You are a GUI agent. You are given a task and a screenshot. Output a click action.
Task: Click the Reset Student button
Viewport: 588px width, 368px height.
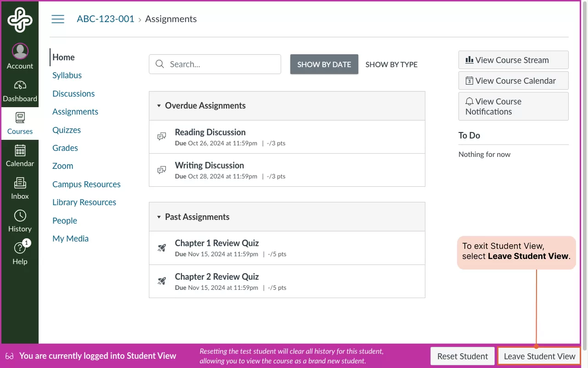click(463, 356)
